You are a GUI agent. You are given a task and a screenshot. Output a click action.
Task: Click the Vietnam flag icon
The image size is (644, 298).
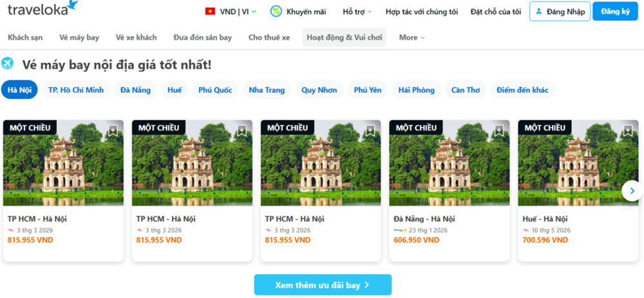[x=210, y=12]
